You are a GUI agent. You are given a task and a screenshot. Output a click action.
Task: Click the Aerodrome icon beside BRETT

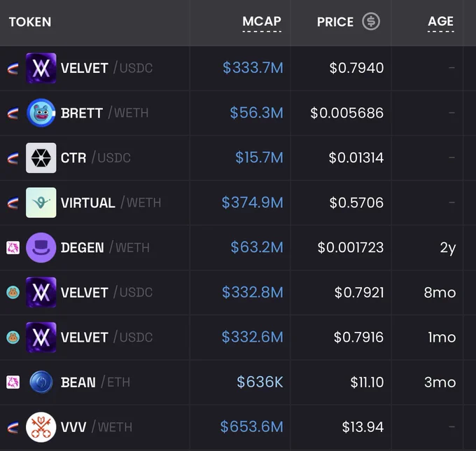pos(13,113)
